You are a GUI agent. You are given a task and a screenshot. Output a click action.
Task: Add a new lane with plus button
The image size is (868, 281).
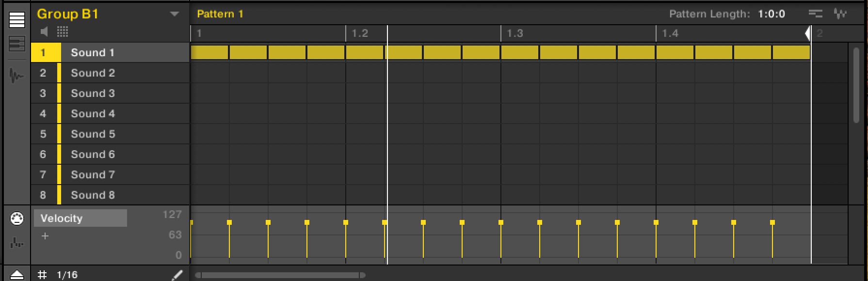[45, 236]
